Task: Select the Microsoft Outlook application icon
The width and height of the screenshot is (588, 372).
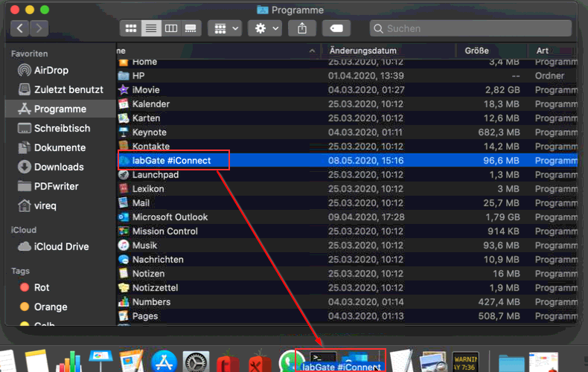Action: pos(124,217)
